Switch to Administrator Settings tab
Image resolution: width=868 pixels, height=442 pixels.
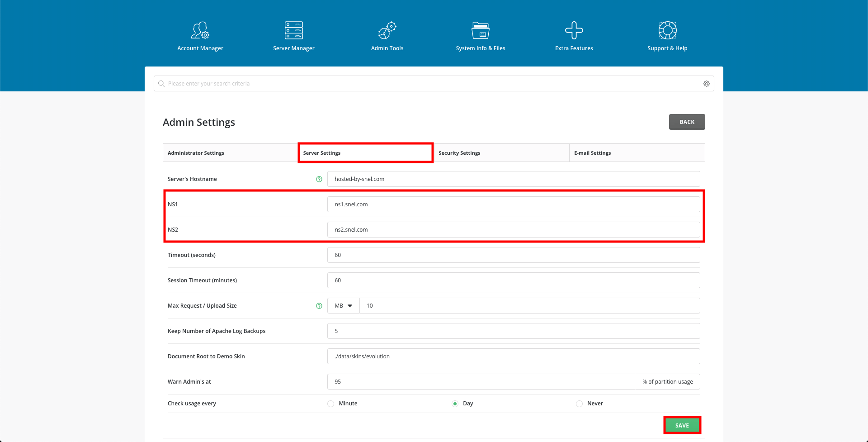[x=231, y=153]
